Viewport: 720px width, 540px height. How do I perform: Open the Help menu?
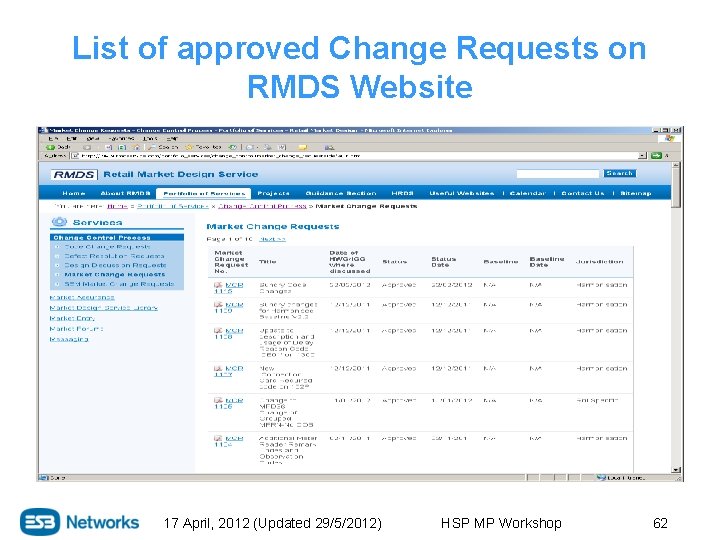pyautogui.click(x=172, y=138)
